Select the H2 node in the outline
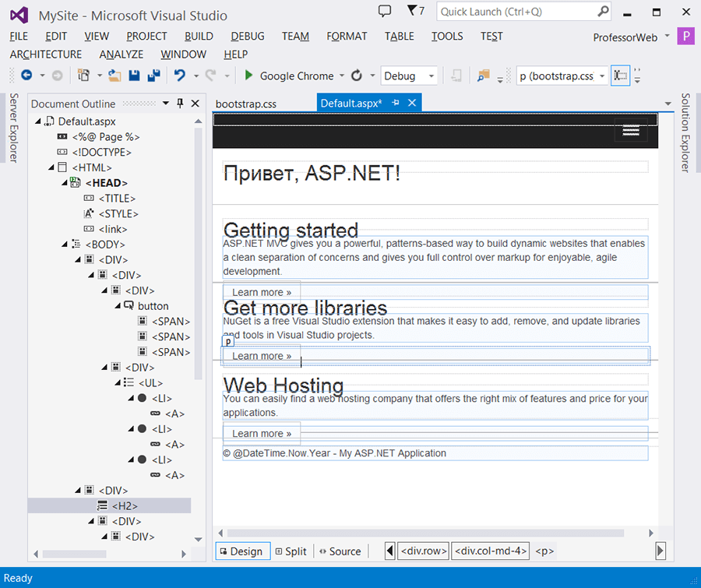Image resolution: width=701 pixels, height=588 pixels. tap(110, 505)
